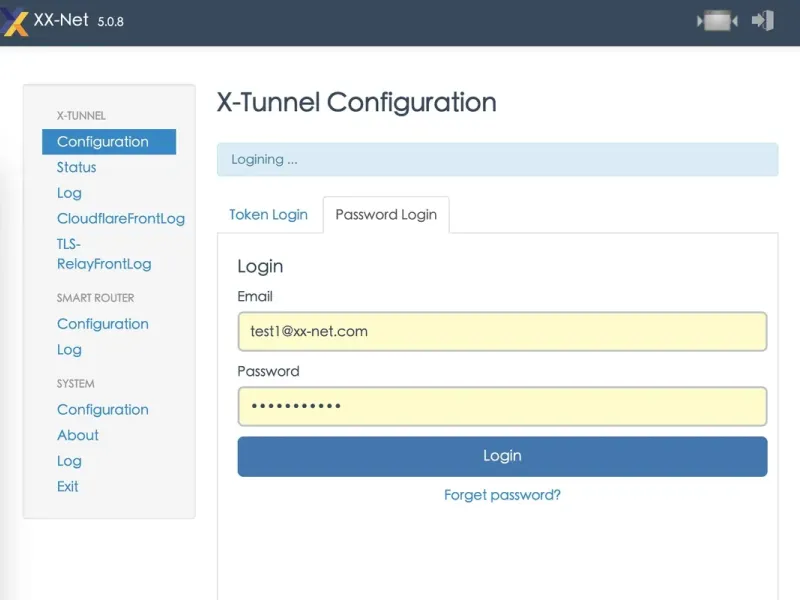Go to X-Tunnel Status page
Viewport: 800px width, 600px height.
click(77, 167)
